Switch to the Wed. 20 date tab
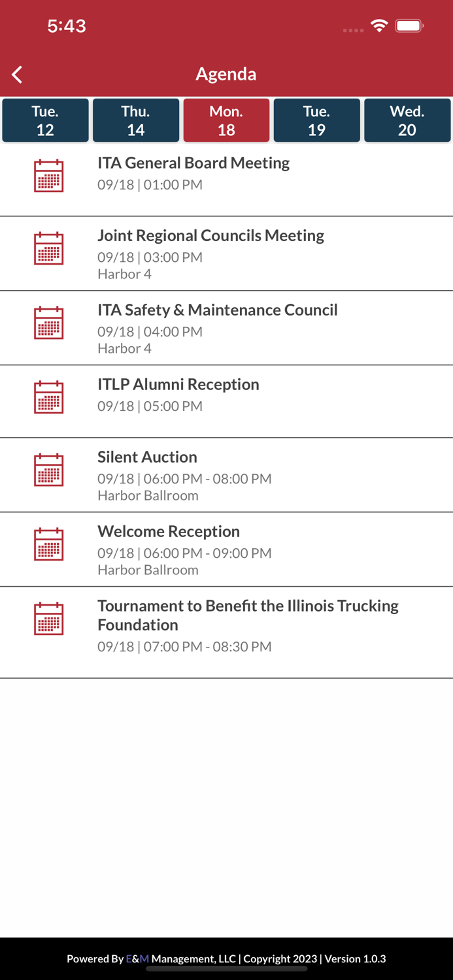453x980 pixels. (407, 120)
